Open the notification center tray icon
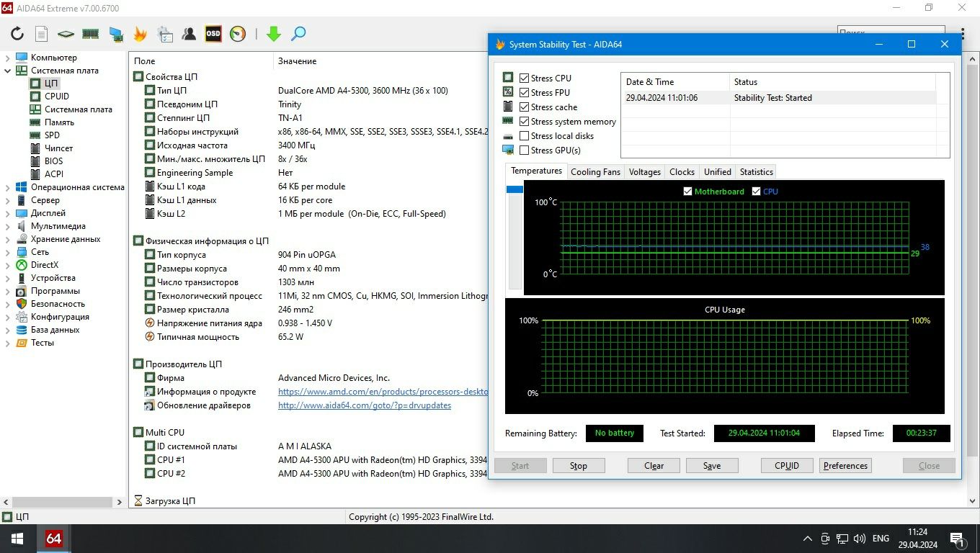The width and height of the screenshot is (980, 553). coord(958,539)
